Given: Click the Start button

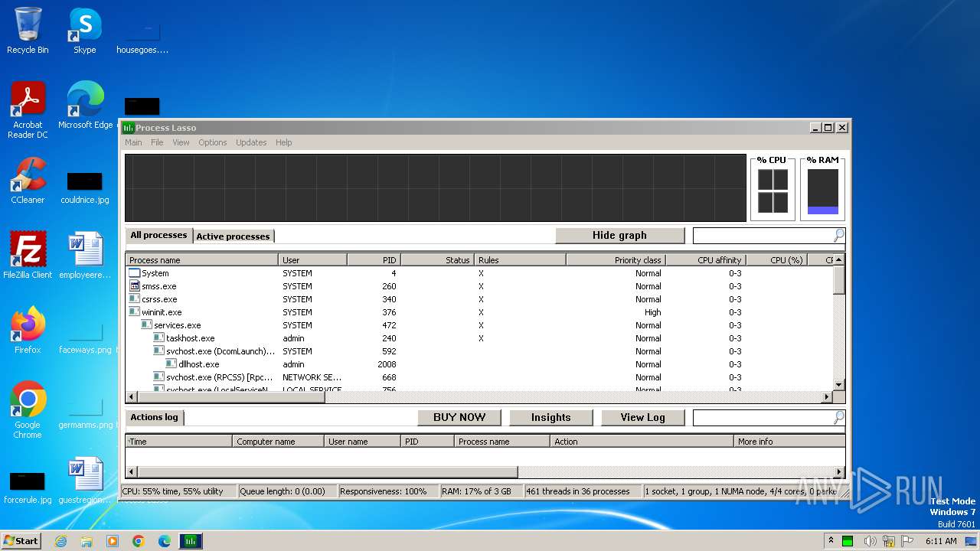Looking at the screenshot, I should click(x=21, y=540).
